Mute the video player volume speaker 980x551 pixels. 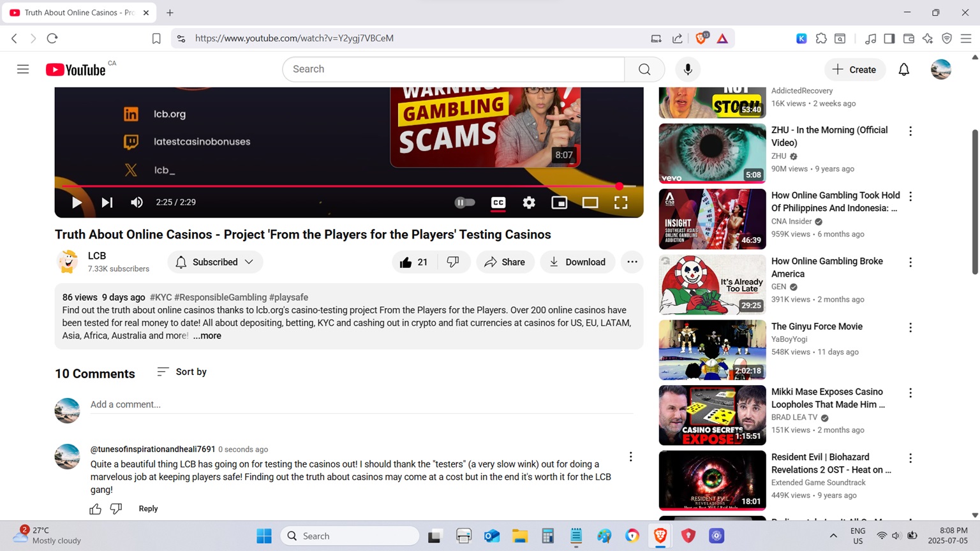click(137, 202)
